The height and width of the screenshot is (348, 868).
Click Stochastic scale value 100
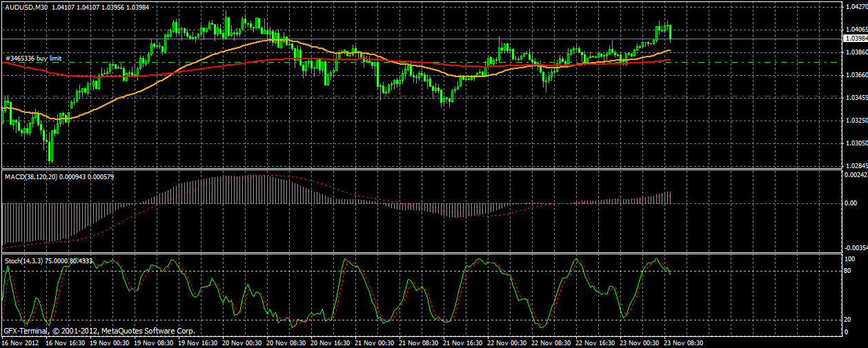(x=850, y=258)
